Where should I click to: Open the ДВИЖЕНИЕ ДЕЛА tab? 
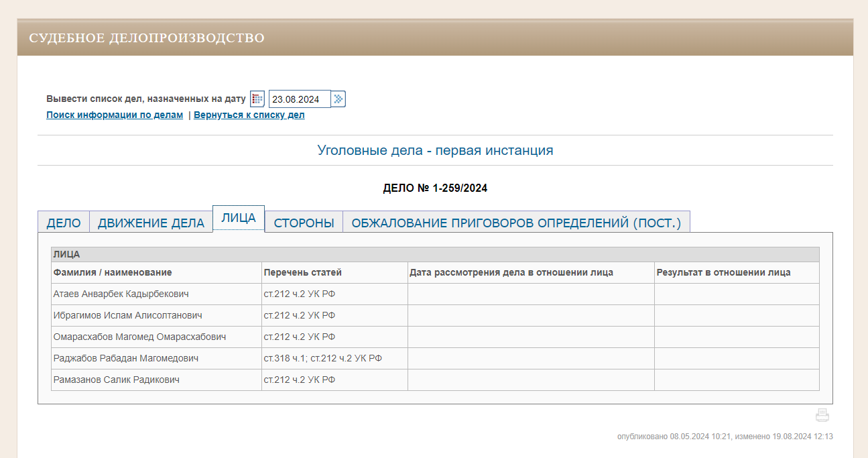[x=151, y=223]
